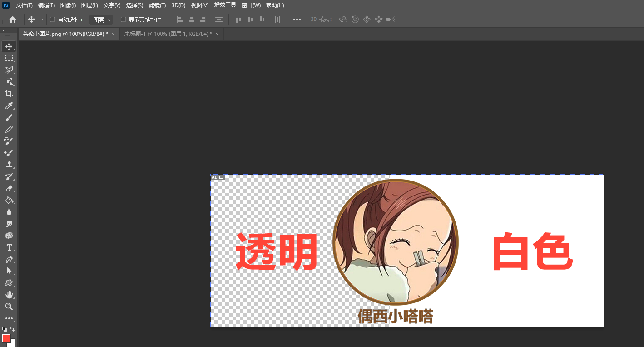This screenshot has height=347, width=644.
Task: Select the Mixer Brush tool
Action: point(9,153)
